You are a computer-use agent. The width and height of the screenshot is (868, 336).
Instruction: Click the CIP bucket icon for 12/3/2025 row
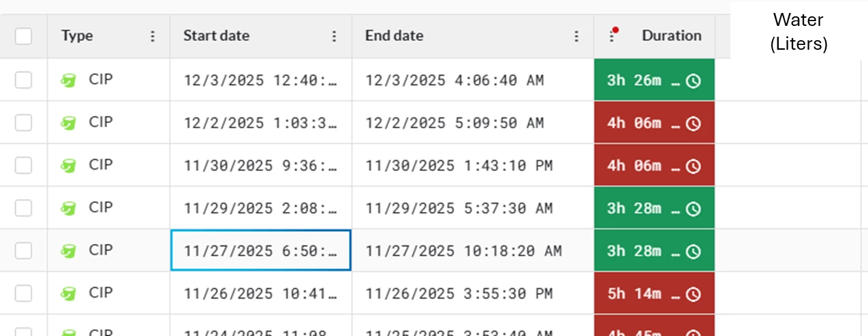tap(67, 80)
